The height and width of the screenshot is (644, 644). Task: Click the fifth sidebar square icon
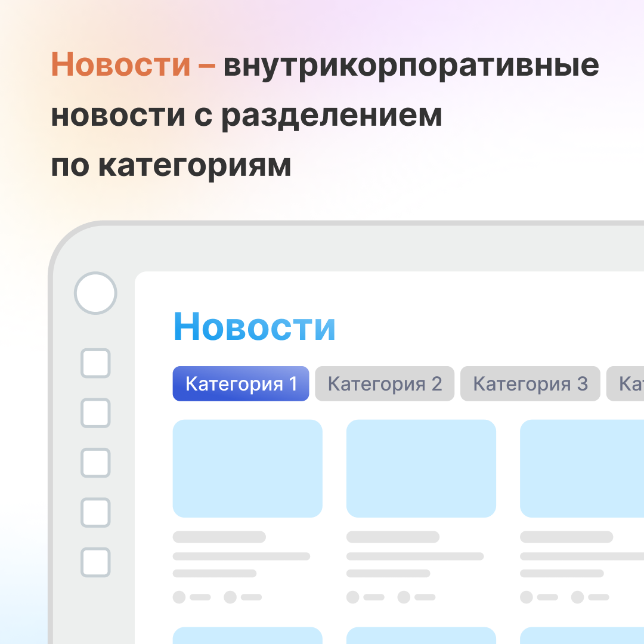(95, 562)
